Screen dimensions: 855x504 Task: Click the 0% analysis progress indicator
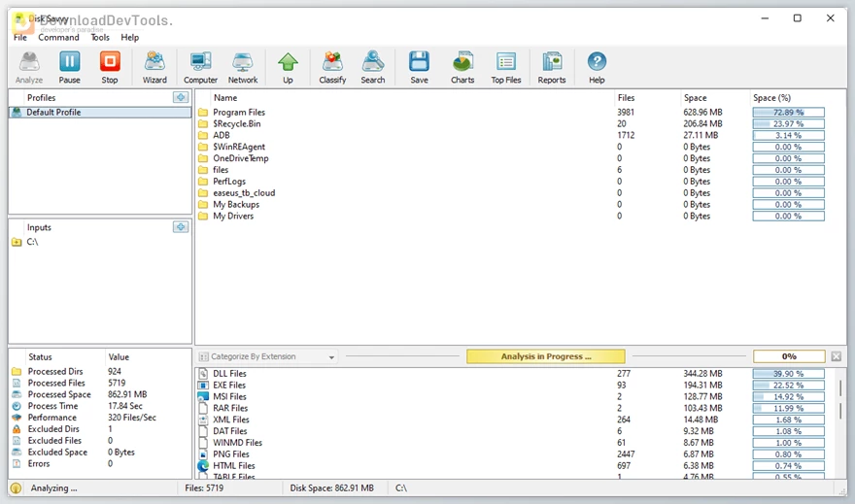(789, 356)
